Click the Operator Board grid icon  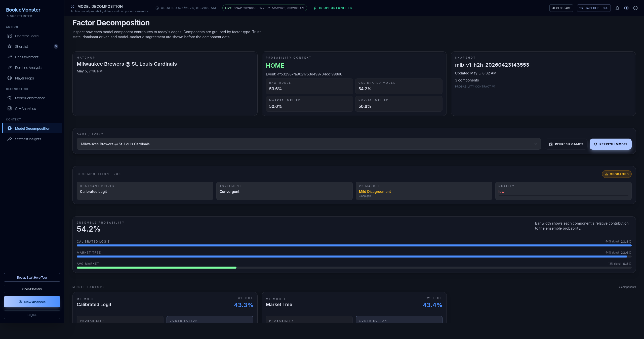[10, 36]
